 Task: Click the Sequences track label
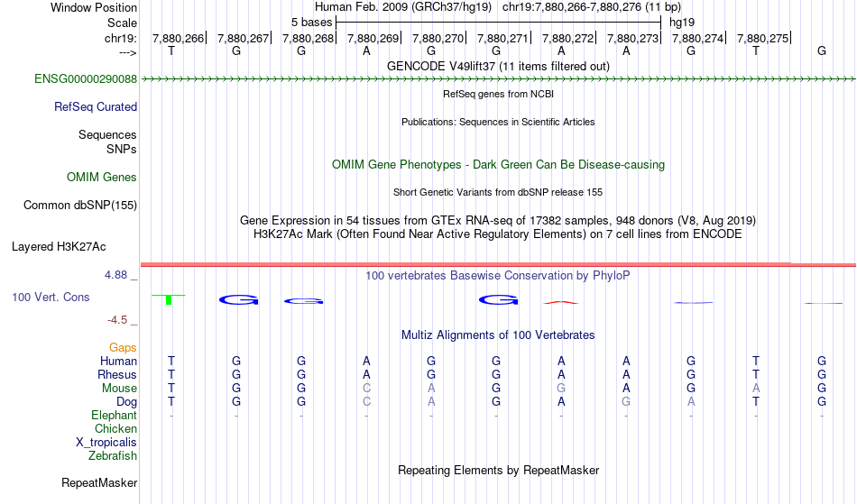[x=107, y=135]
